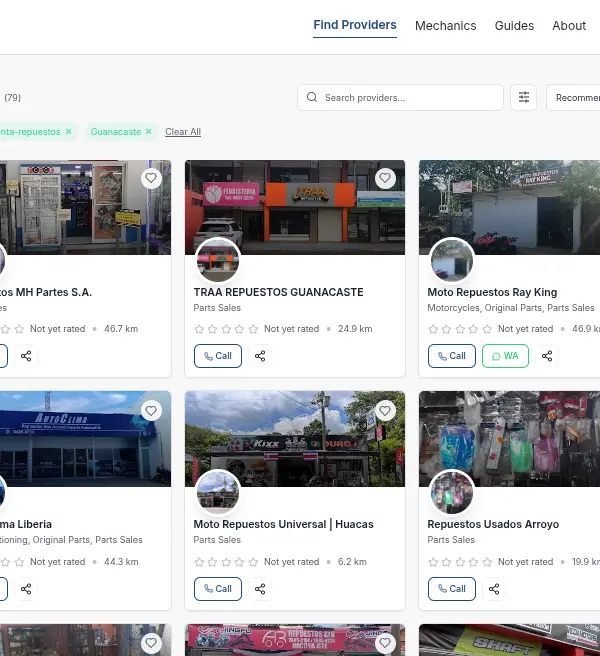Share the Moto Repuestos Ray King listing
The image size is (600, 656).
[547, 356]
